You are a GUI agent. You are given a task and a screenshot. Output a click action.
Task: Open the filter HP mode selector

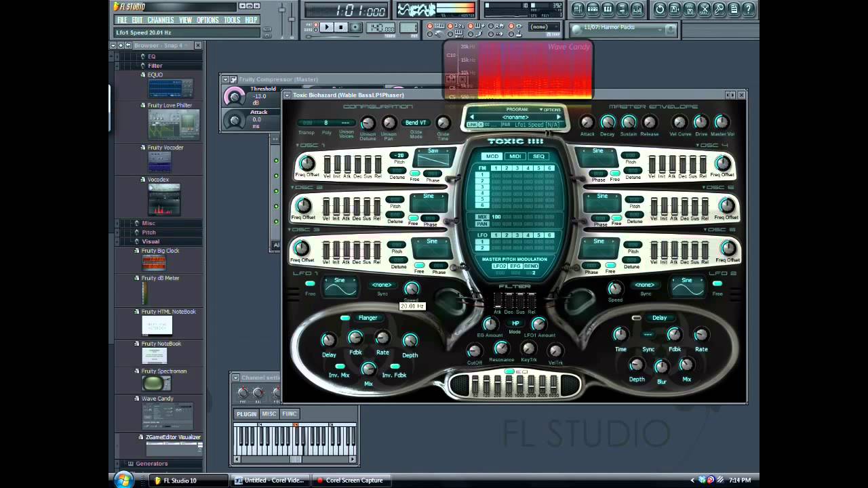[515, 323]
